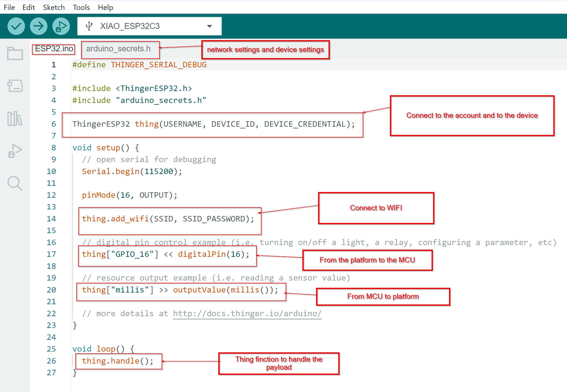Viewport: 567px width, 392px height.
Task: Open the Sketchbook folder sidebar icon
Action: coord(15,53)
